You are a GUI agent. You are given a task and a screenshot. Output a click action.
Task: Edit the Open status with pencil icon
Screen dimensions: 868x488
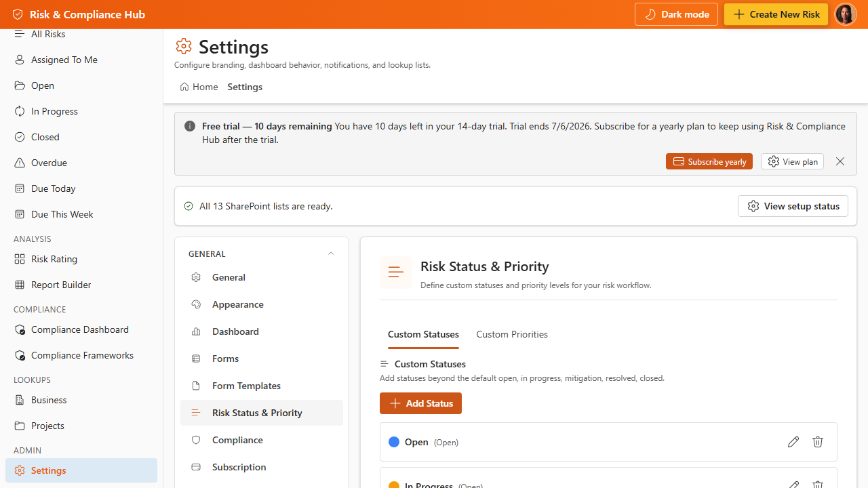tap(793, 442)
